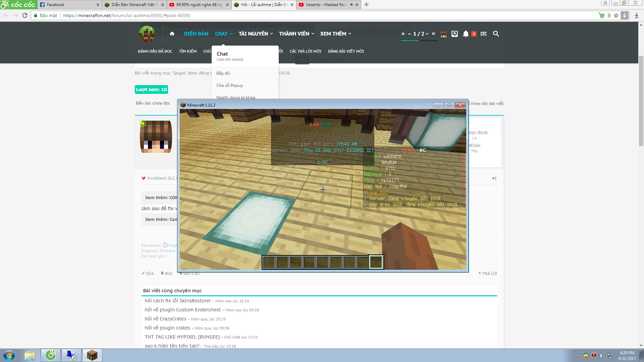Click the forum home icon

click(x=172, y=34)
